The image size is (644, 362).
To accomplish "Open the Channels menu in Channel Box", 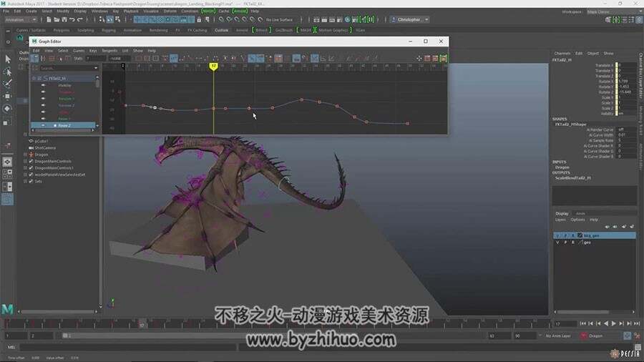I will [562, 54].
